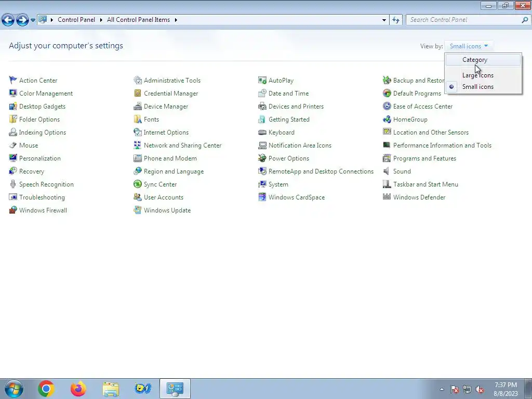Show hidden tray icons arrow
The width and height of the screenshot is (532, 399).
[442, 389]
